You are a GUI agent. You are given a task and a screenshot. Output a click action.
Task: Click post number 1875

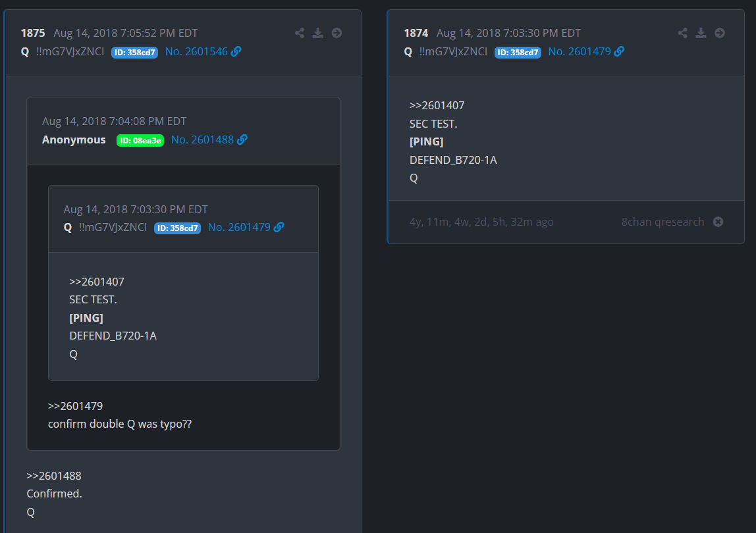coord(33,34)
